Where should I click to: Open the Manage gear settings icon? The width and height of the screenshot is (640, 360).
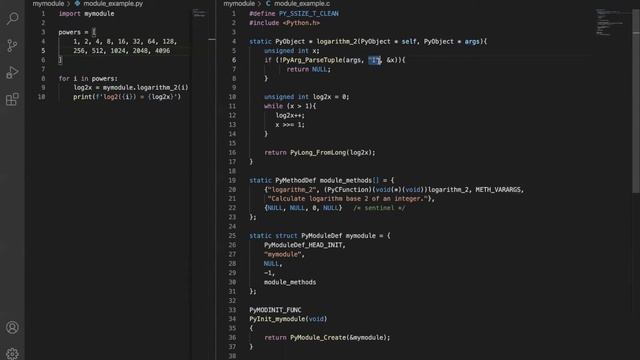coord(12,353)
